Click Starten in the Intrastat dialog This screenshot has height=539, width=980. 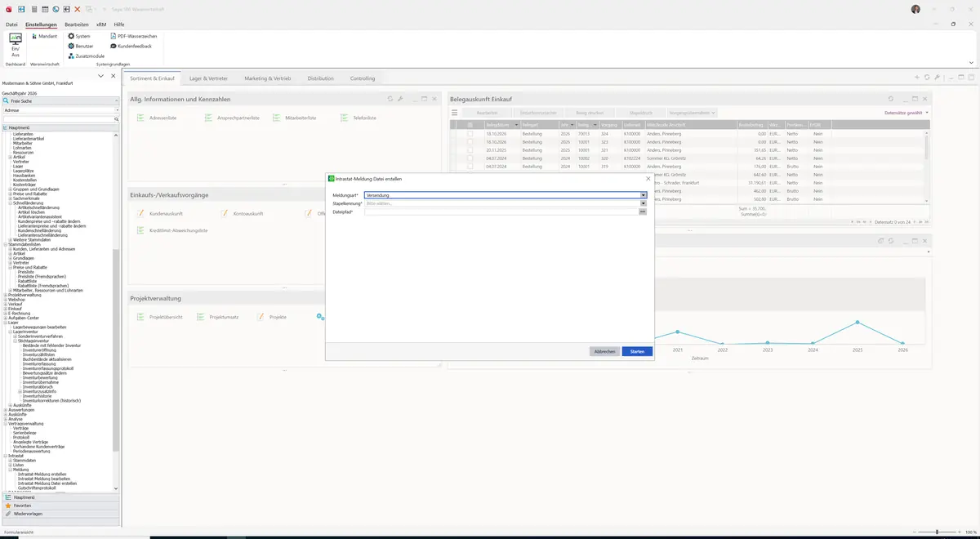pyautogui.click(x=637, y=351)
